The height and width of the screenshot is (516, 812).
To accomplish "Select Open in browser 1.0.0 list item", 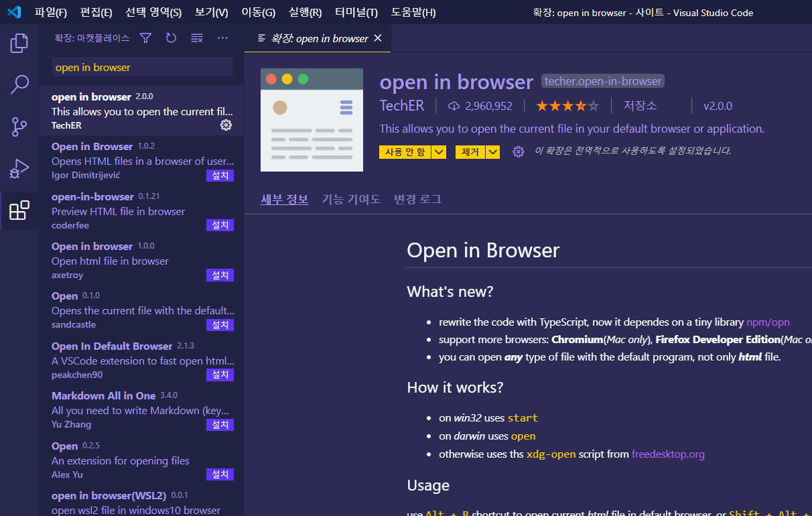I will (141, 259).
